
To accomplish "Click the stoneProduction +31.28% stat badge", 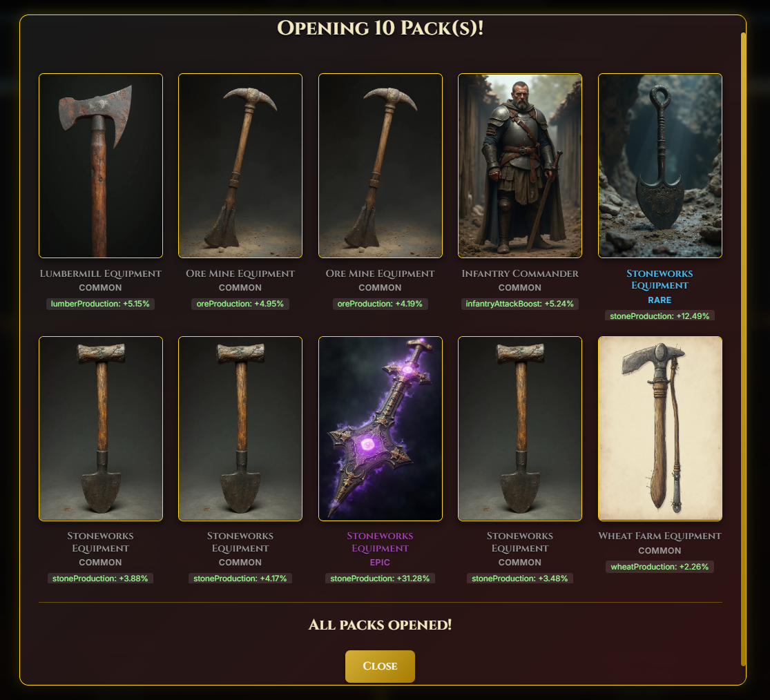I will click(380, 579).
